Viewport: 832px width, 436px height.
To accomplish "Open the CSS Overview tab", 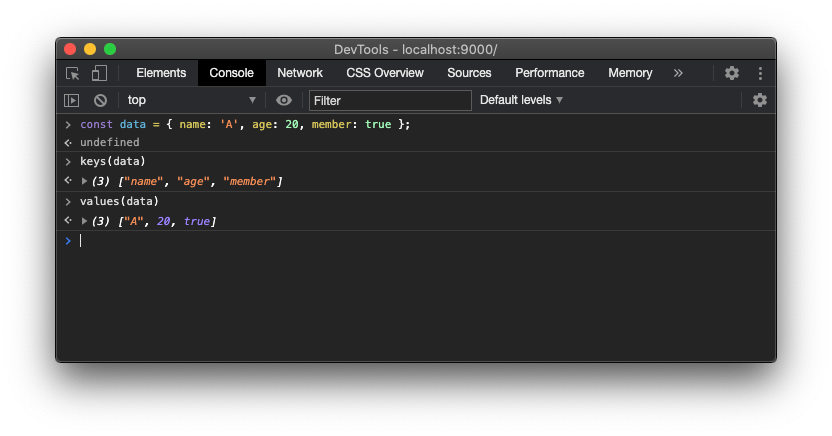I will tap(385, 73).
